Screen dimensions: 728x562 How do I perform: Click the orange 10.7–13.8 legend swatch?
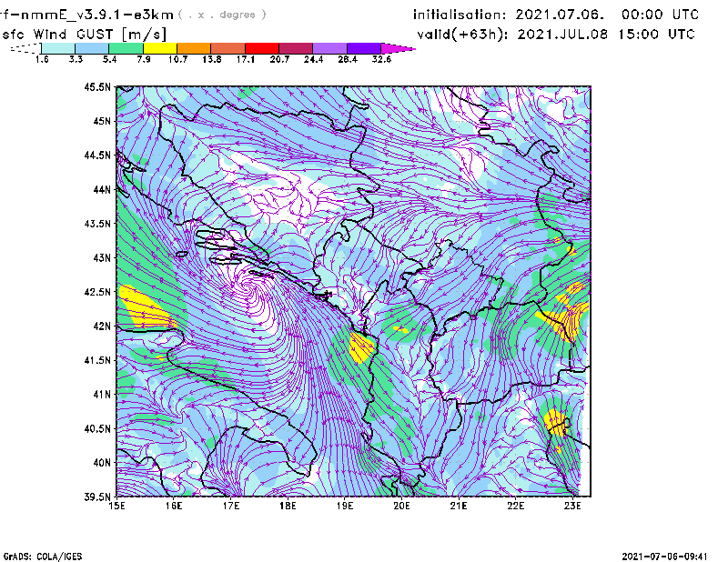194,48
